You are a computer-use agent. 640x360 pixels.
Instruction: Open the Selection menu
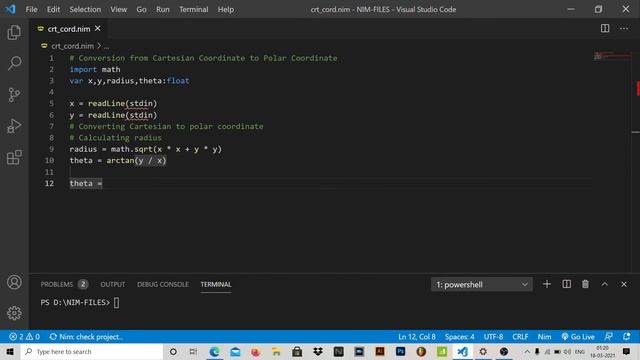click(x=85, y=9)
